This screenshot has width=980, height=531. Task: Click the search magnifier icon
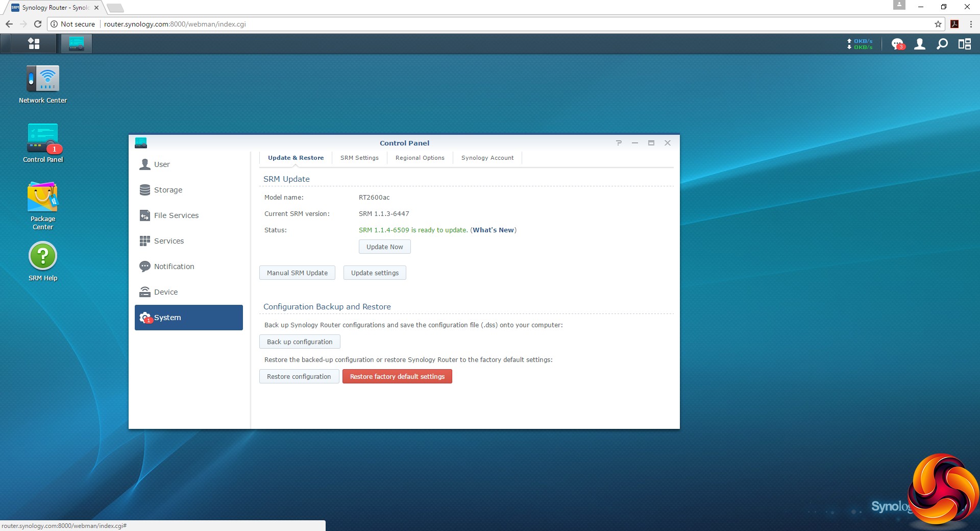[x=942, y=44]
